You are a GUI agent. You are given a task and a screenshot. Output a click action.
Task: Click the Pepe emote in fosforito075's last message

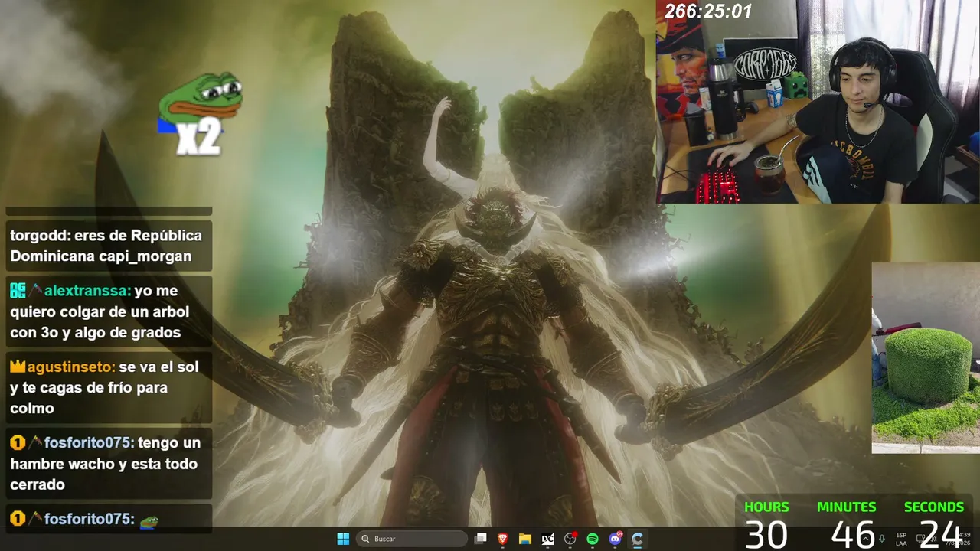click(149, 522)
